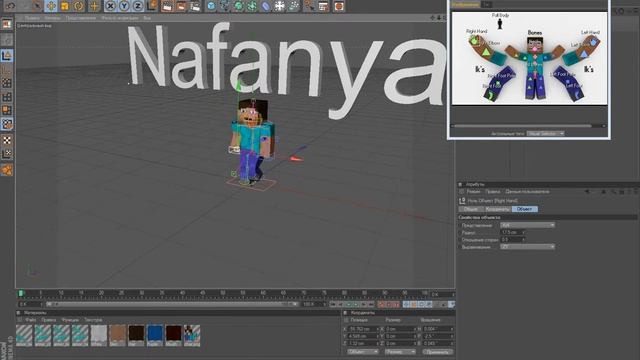640x360 pixels.
Task: Click the Undo arrow in top toolbar
Action: pyautogui.click(x=11, y=6)
